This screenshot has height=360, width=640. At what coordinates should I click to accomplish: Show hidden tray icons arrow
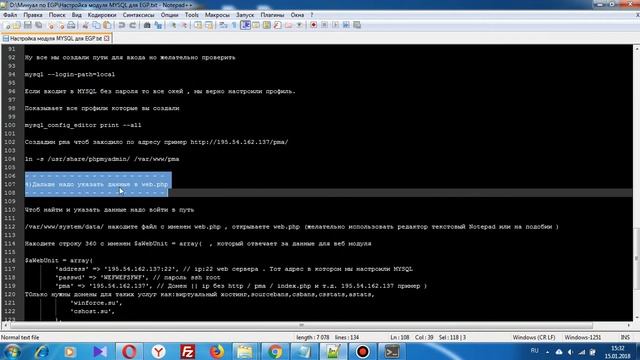click(x=547, y=352)
